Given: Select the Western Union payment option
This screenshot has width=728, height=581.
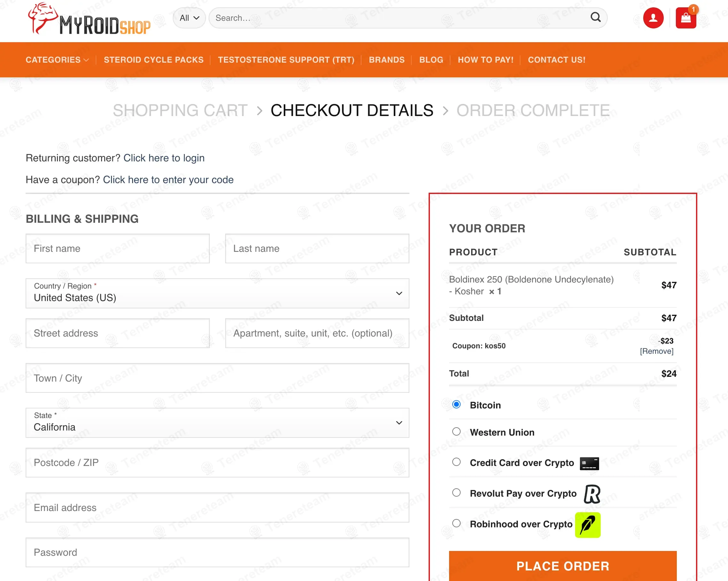Looking at the screenshot, I should tap(456, 431).
